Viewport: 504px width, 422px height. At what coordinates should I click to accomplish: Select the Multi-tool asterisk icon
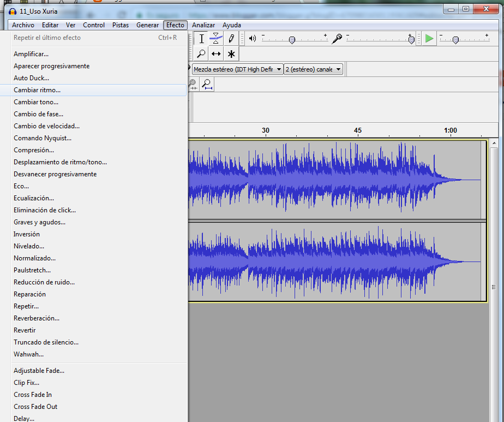pyautogui.click(x=231, y=54)
